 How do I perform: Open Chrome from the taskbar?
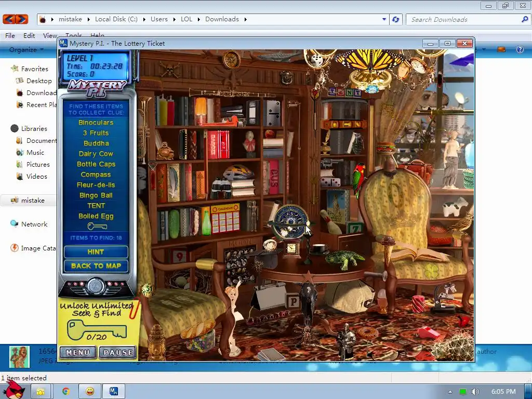(65, 392)
